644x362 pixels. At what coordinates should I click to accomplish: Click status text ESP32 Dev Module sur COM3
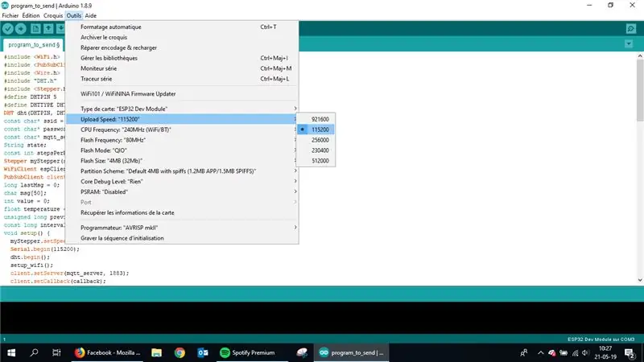pos(601,339)
